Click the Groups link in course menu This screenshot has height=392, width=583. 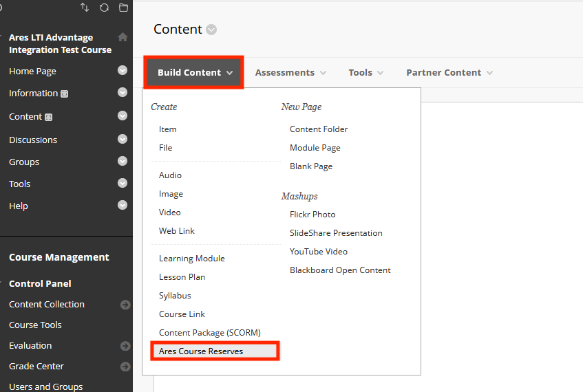[24, 162]
